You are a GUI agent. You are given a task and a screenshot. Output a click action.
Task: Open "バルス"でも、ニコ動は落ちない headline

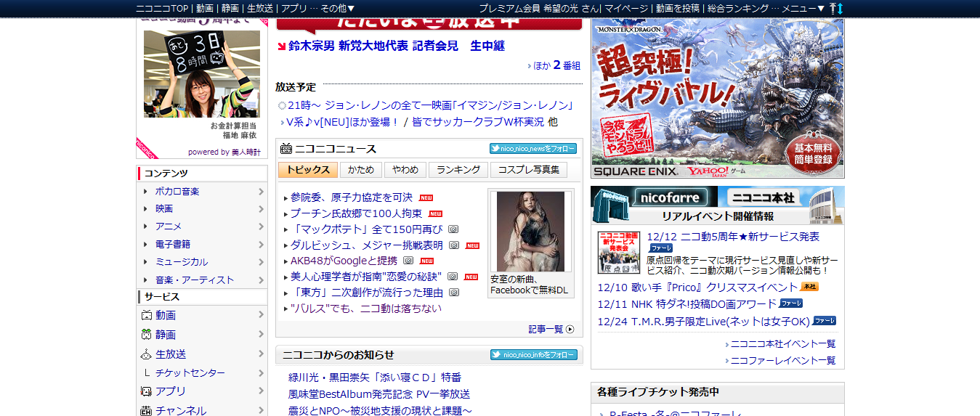pos(365,309)
